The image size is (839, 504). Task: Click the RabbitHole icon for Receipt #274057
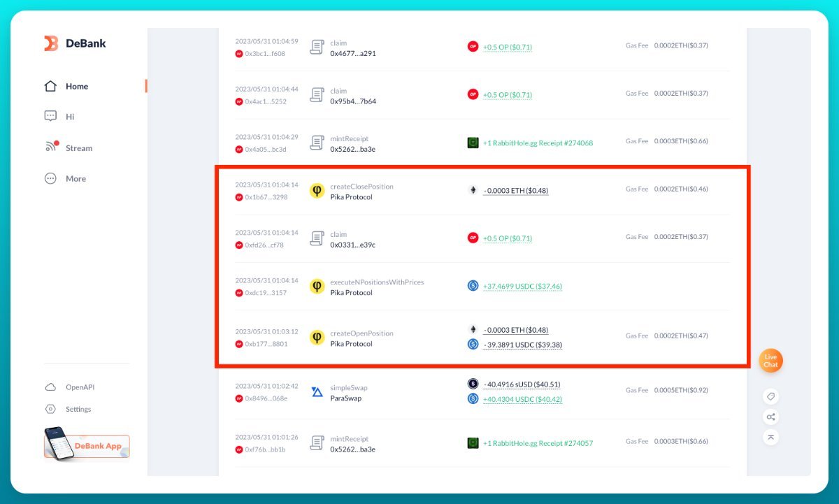tap(473, 442)
